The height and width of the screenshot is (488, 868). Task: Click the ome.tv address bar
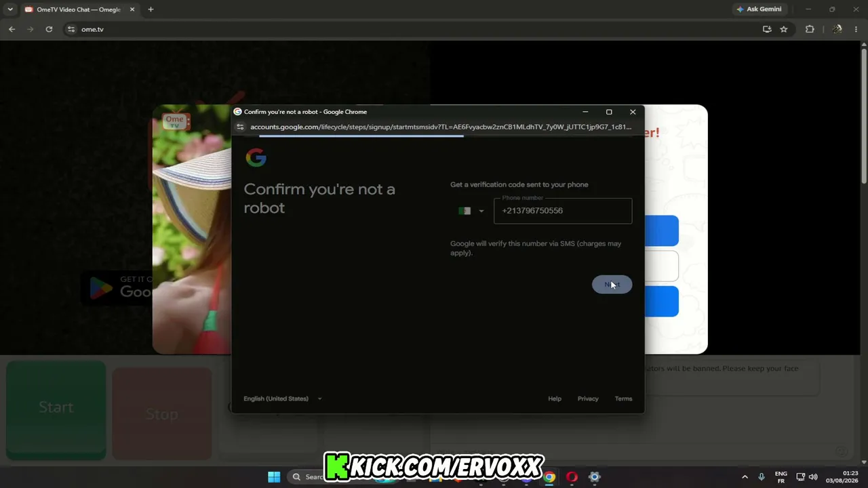pyautogui.click(x=414, y=29)
